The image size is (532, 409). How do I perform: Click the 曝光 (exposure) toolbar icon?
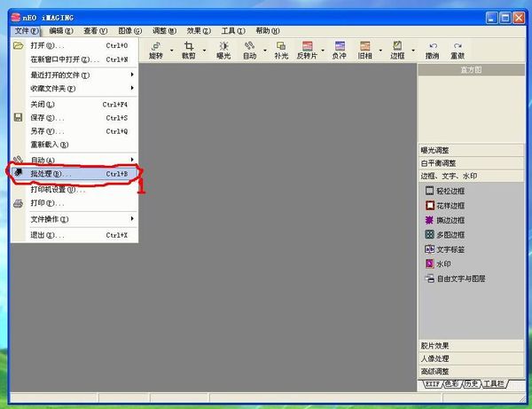click(223, 50)
